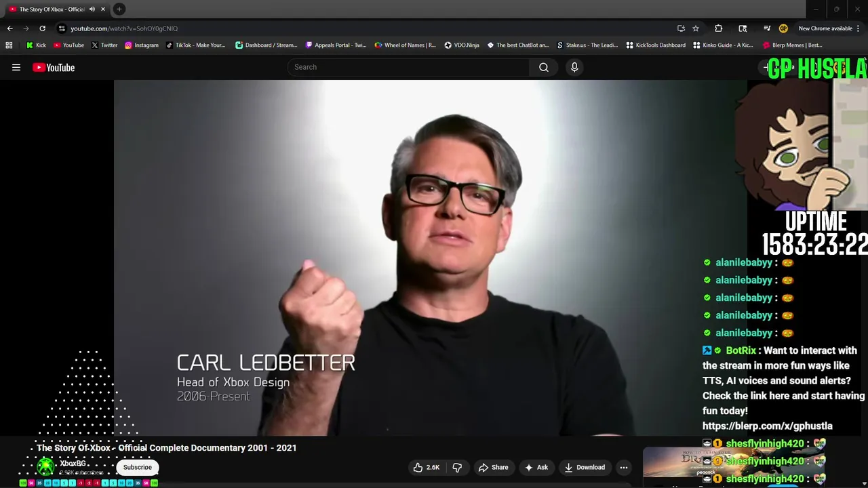Open the Twitter bookmark
The image size is (868, 488).
click(x=104, y=45)
